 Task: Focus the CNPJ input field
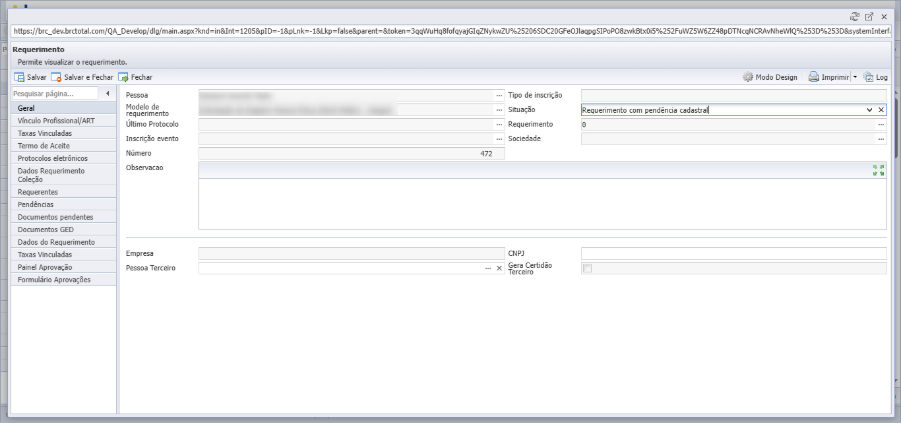click(734, 253)
